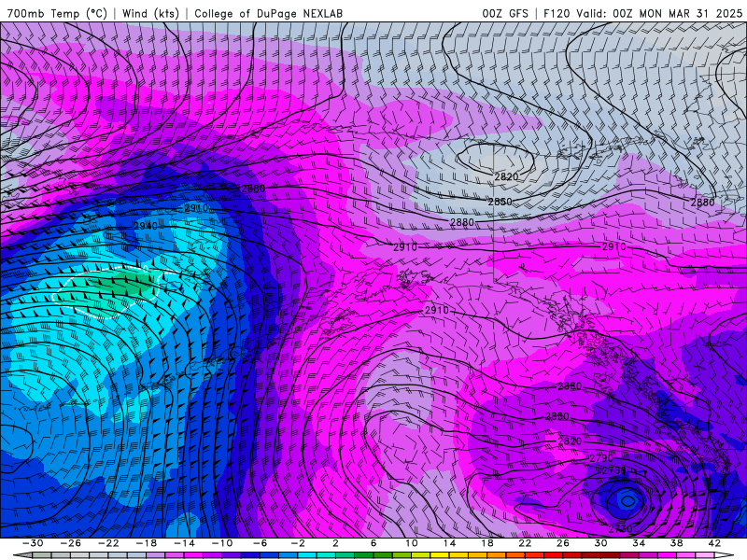Click the -14 temperature scale label

[x=184, y=543]
